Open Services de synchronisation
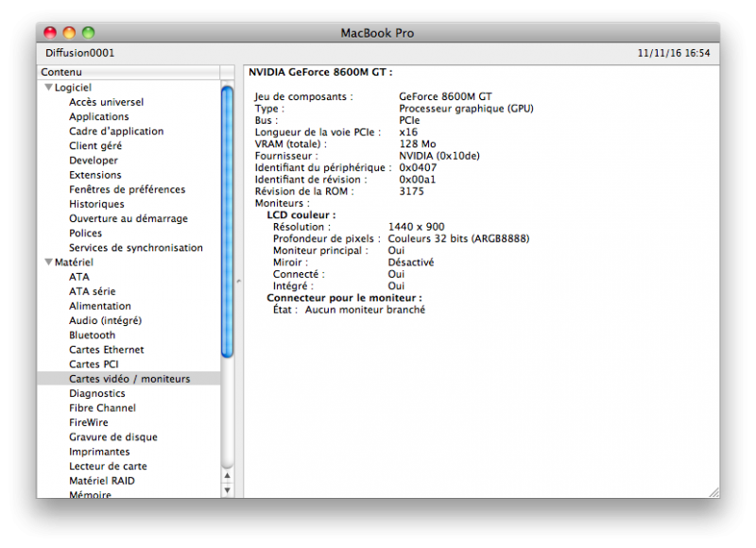 [x=135, y=248]
